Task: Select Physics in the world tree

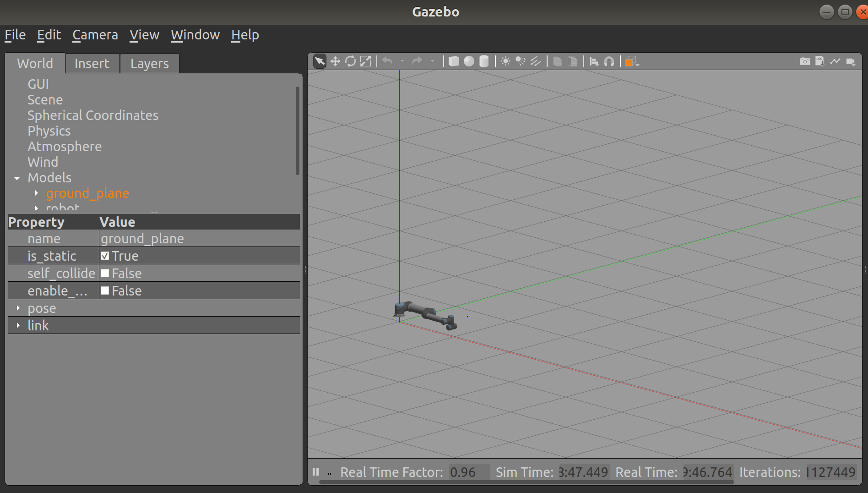Action: pos(49,131)
